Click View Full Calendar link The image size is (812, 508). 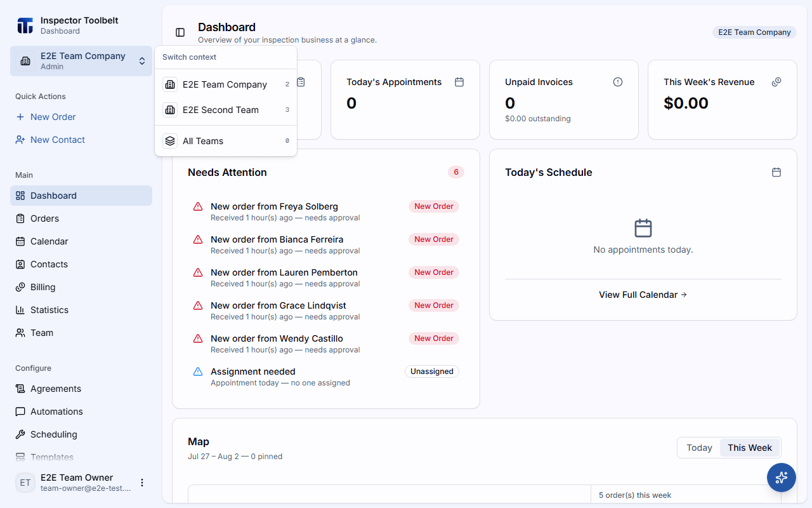(643, 295)
